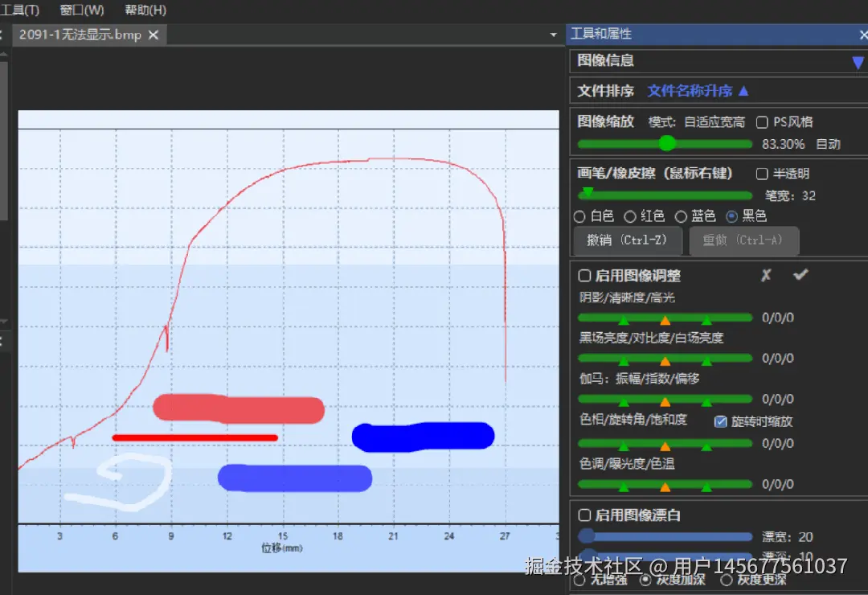This screenshot has width=868, height=595.
Task: Enable the 半透明 checkbox
Action: click(x=762, y=174)
